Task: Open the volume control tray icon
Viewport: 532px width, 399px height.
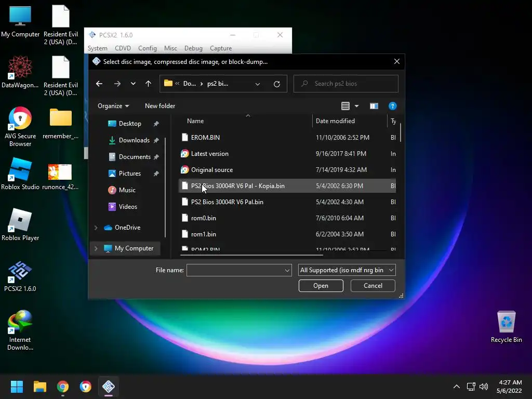Action: (484, 387)
